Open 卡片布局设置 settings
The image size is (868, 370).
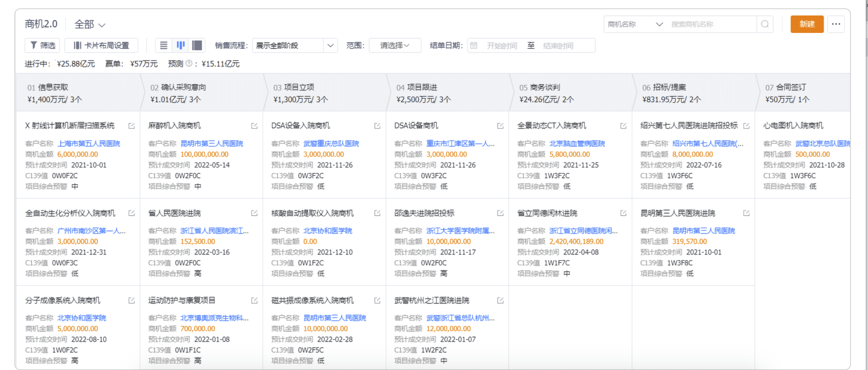[101, 45]
